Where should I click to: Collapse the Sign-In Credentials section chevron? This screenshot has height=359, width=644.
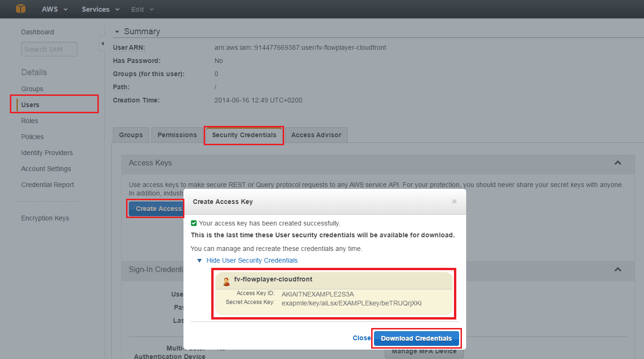click(x=618, y=269)
